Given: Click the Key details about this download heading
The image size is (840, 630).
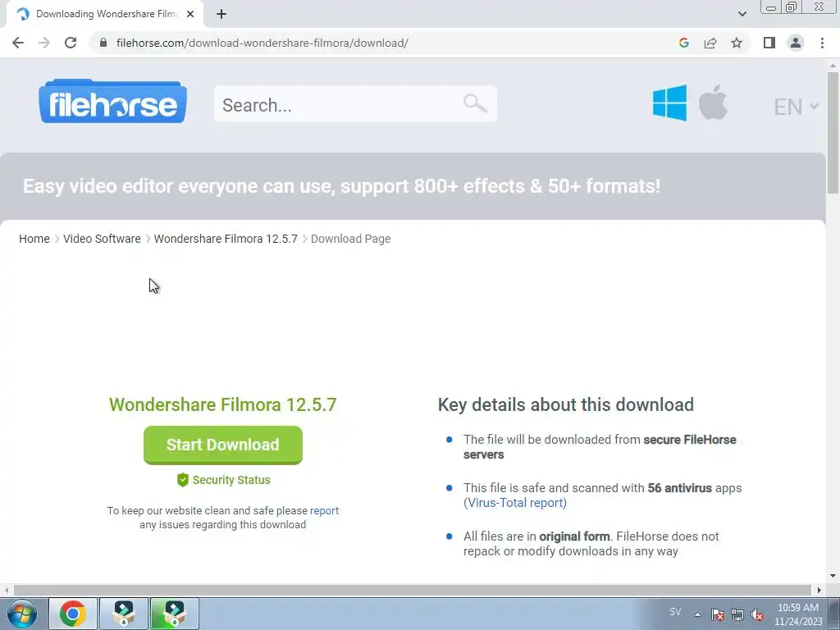Looking at the screenshot, I should pyautogui.click(x=566, y=404).
